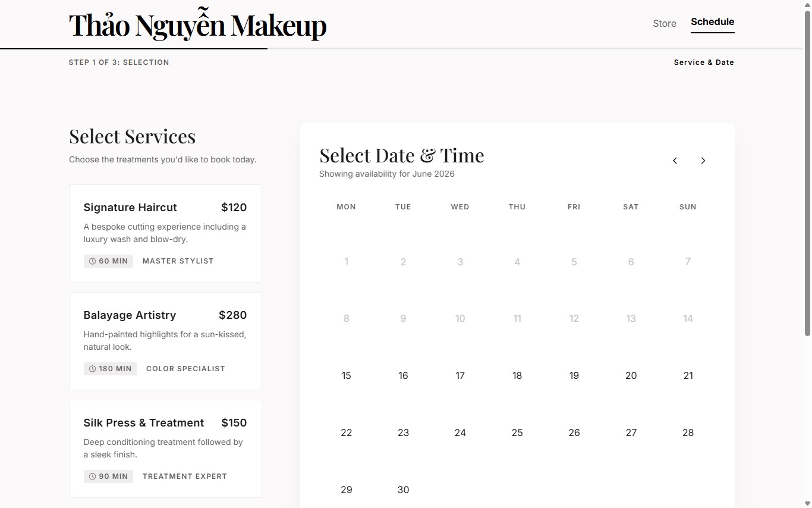Click the MASTER STYLIST label

point(178,261)
